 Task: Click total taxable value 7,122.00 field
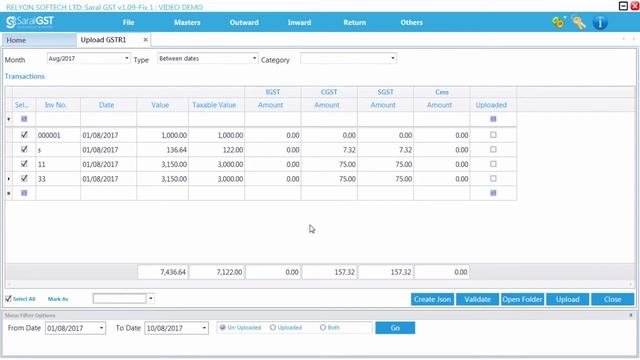pos(217,272)
